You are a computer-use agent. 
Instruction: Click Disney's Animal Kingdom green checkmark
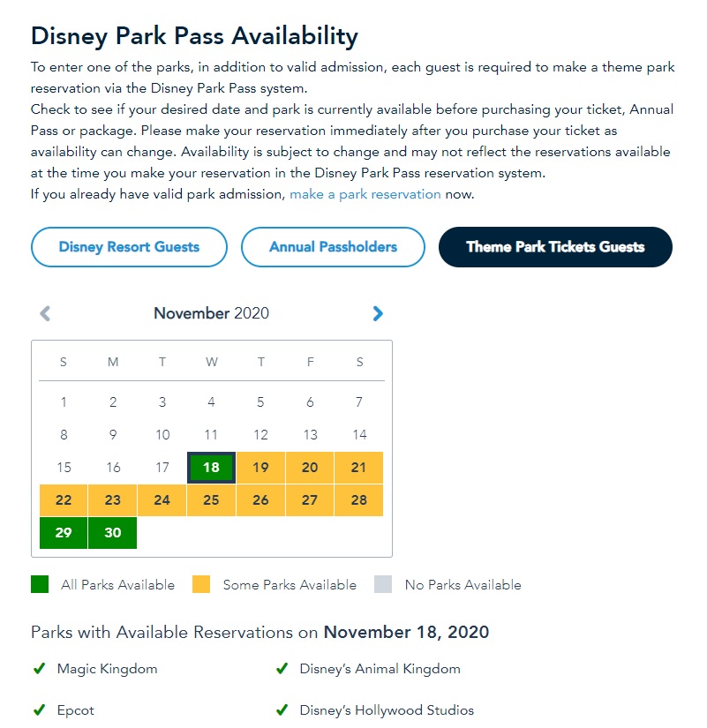tap(282, 669)
